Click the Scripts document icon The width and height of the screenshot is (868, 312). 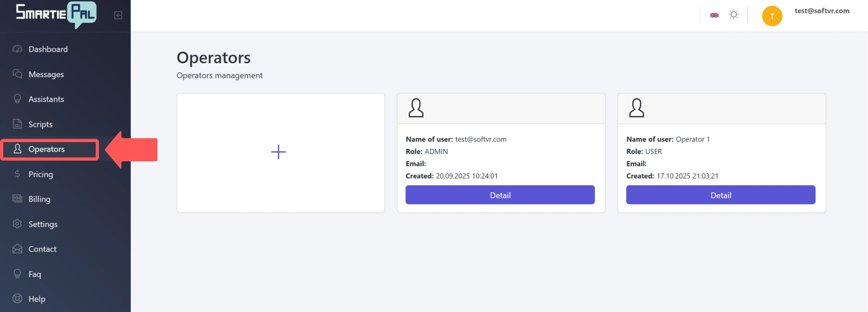click(17, 124)
